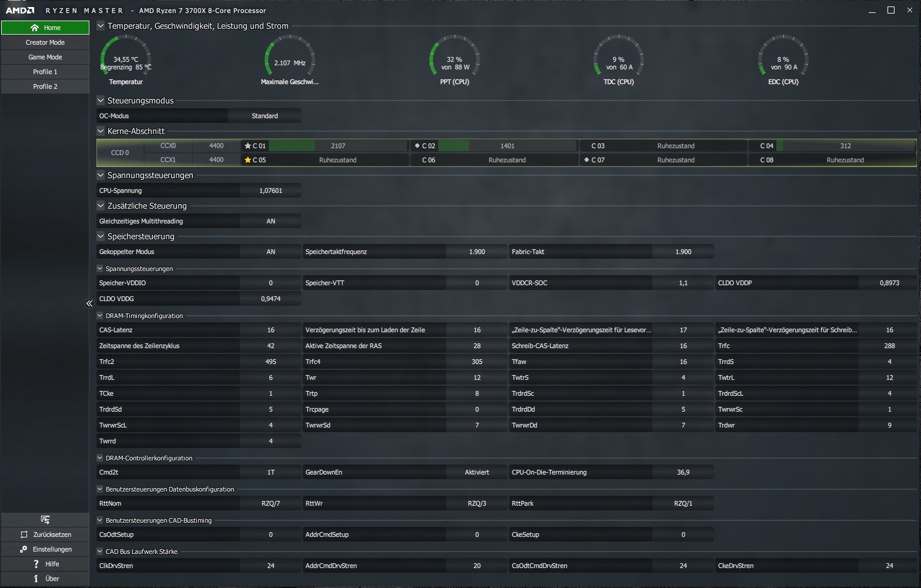Click Trfc2 value 495
This screenshot has height=588, width=921.
coord(271,362)
